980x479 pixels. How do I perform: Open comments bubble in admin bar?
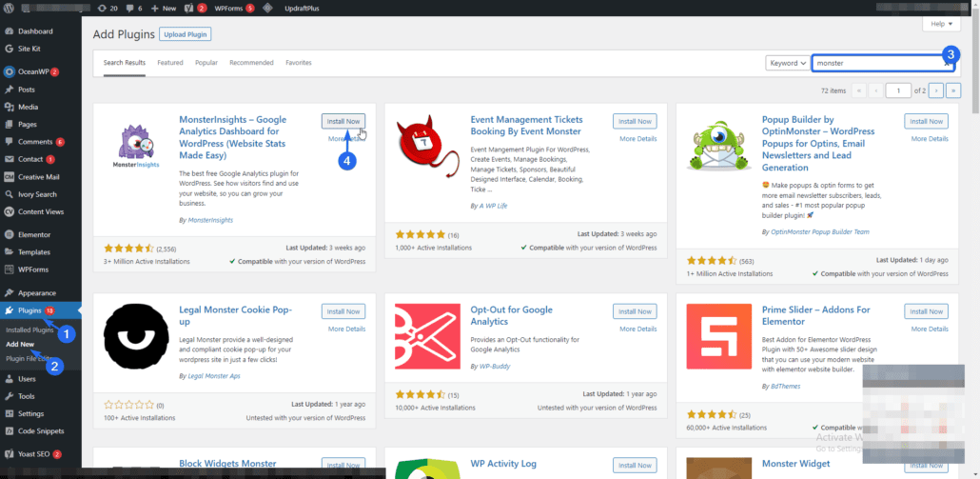tap(134, 9)
